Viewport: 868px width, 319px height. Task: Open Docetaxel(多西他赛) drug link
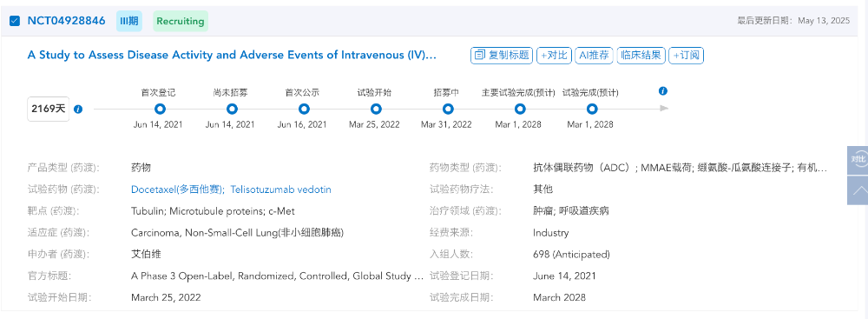177,189
